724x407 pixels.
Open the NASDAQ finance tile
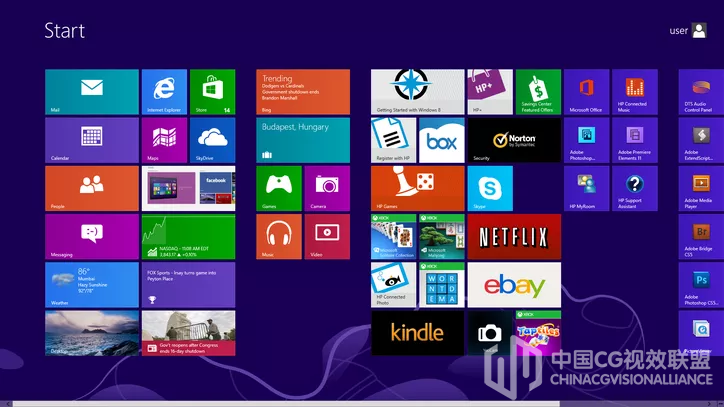[x=188, y=237]
